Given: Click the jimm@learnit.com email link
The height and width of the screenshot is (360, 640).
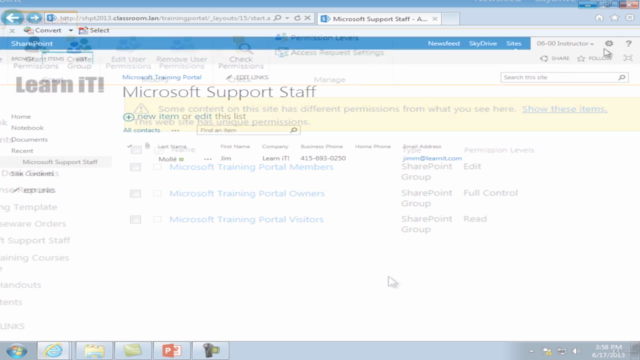Looking at the screenshot, I should click(x=432, y=158).
